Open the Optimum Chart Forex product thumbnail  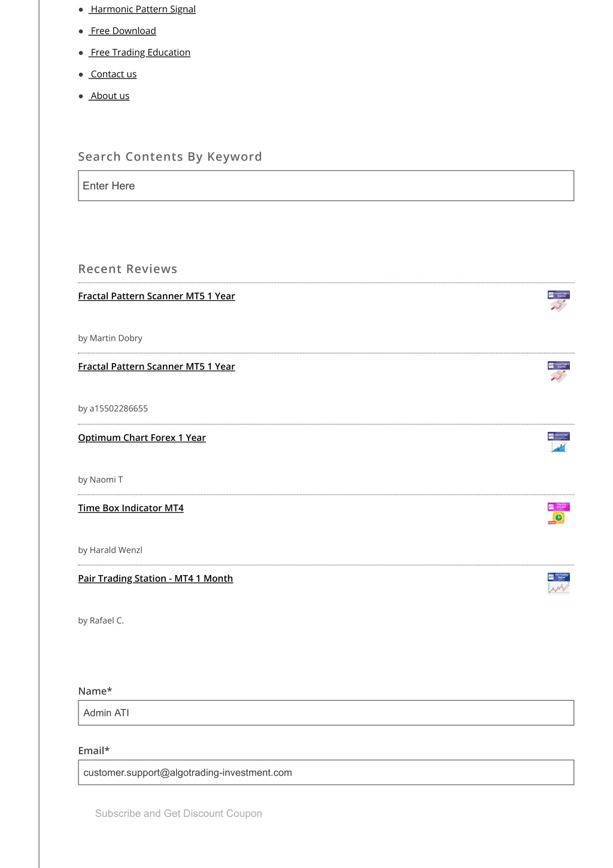coord(559,443)
